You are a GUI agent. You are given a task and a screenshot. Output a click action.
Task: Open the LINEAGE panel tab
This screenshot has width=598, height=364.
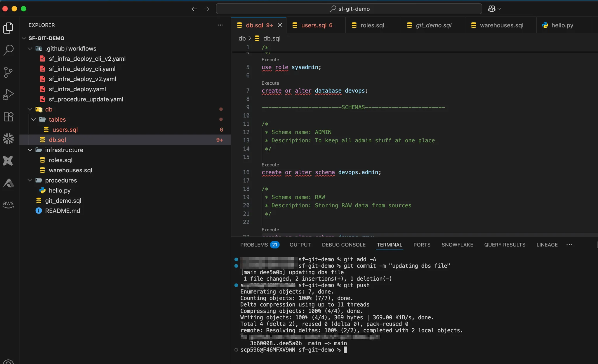[547, 245]
